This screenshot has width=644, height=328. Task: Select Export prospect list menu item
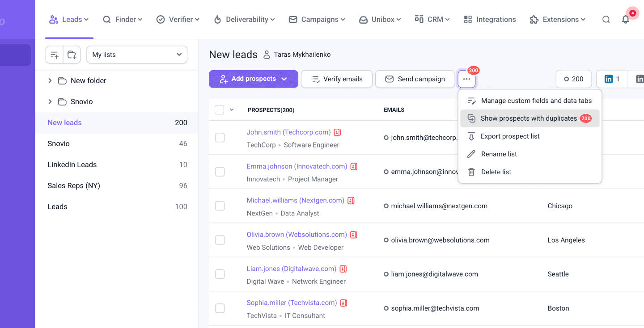(510, 136)
